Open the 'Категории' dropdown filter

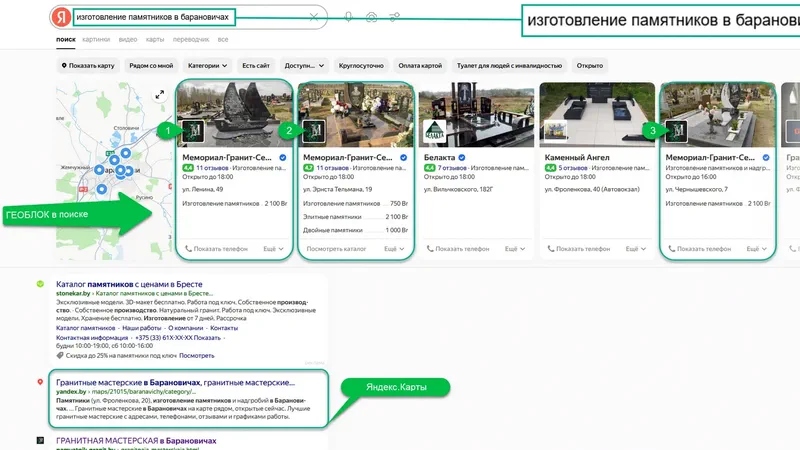tap(207, 66)
